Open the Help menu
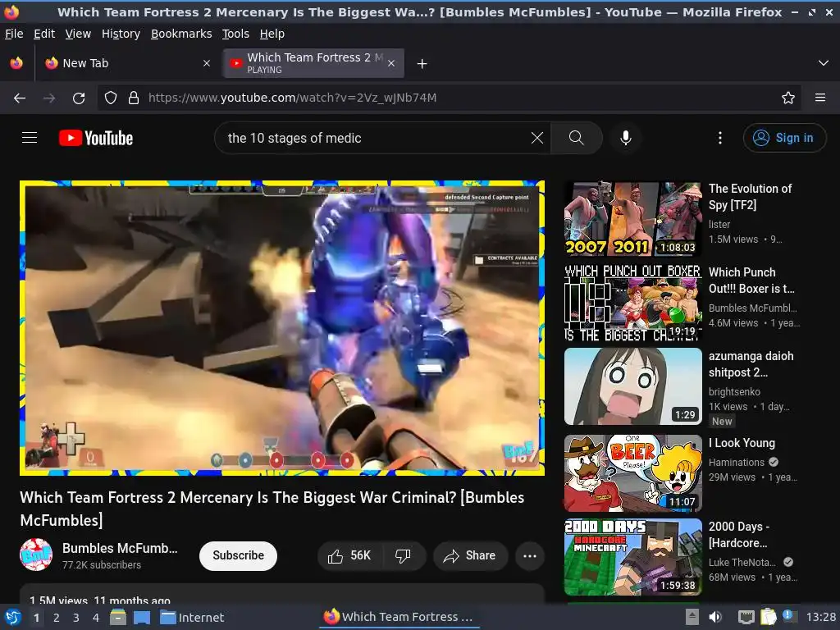The height and width of the screenshot is (630, 840). tap(272, 34)
